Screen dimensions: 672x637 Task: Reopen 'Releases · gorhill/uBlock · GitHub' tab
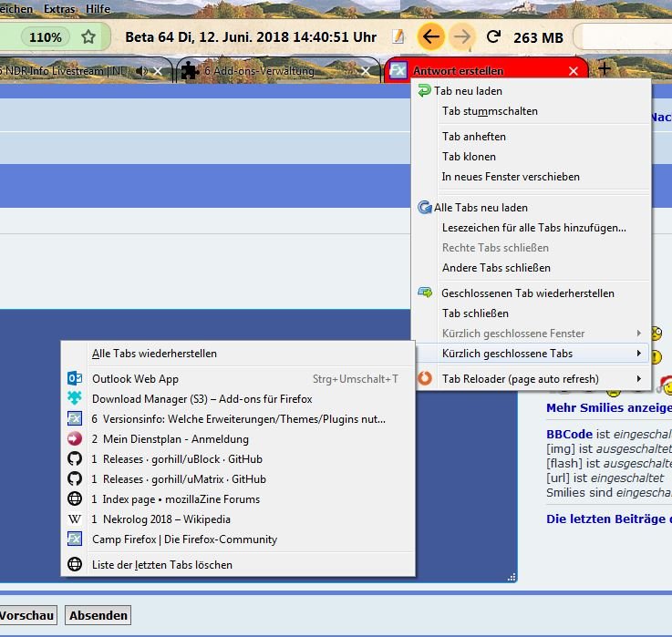pyautogui.click(x=176, y=459)
